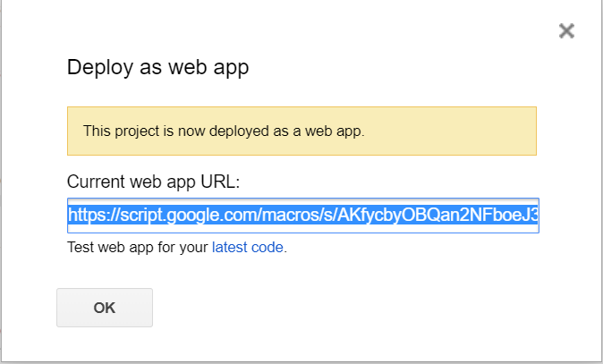Click 'This project is now deployed' message
Image resolution: width=603 pixels, height=364 pixels.
(x=224, y=131)
